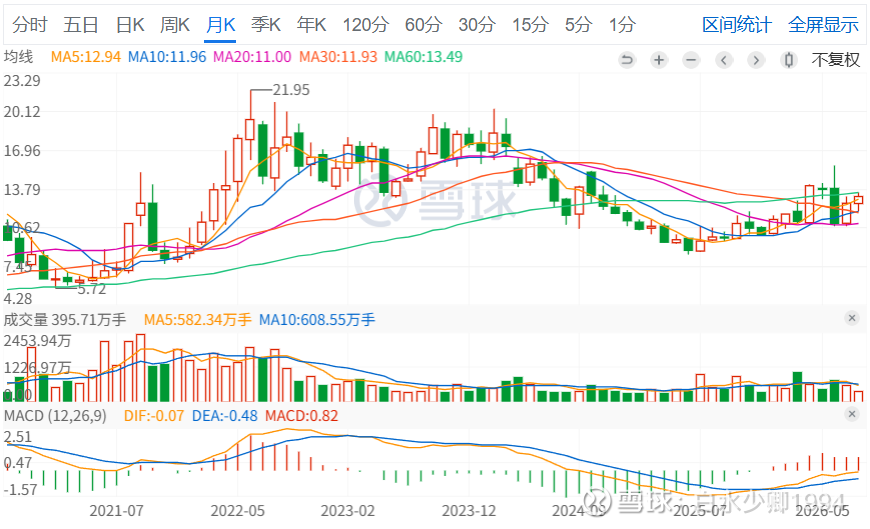Select the 月K tab

[221, 25]
